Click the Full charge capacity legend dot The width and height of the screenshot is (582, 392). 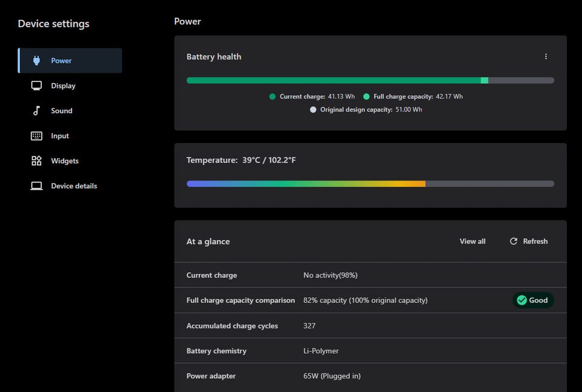[366, 96]
